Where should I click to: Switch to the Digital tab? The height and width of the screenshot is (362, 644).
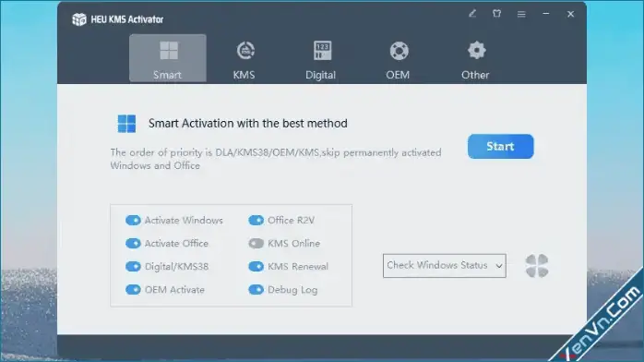[321, 60]
